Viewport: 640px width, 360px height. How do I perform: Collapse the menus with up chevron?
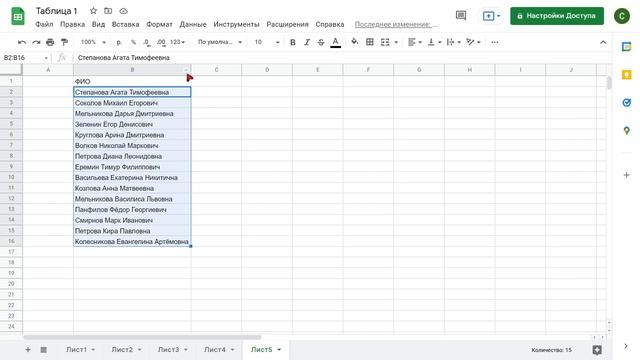(x=603, y=42)
